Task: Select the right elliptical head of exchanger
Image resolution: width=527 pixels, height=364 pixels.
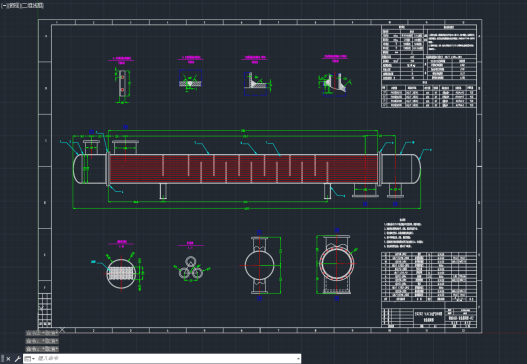Action: (x=416, y=169)
